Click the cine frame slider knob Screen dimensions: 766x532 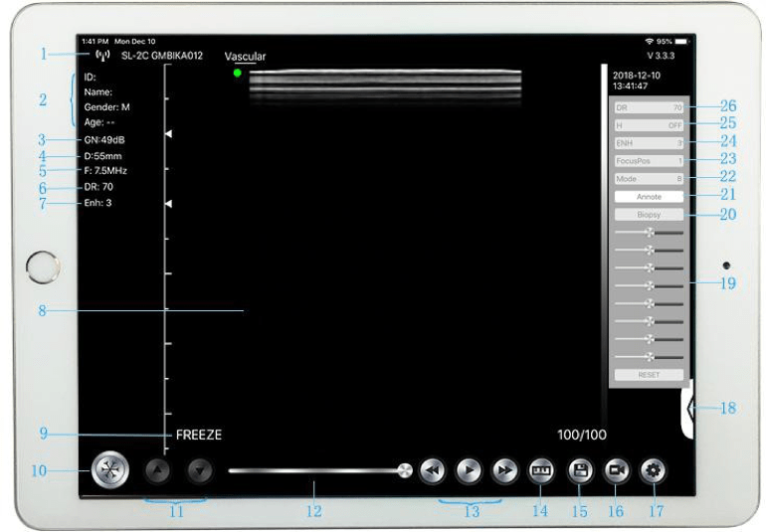click(405, 470)
